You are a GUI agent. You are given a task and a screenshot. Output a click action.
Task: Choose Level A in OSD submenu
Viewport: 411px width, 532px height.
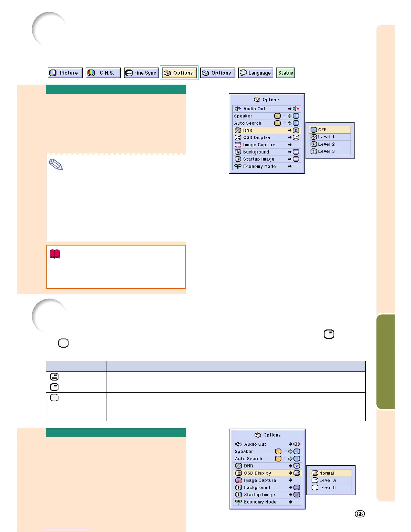(x=331, y=480)
